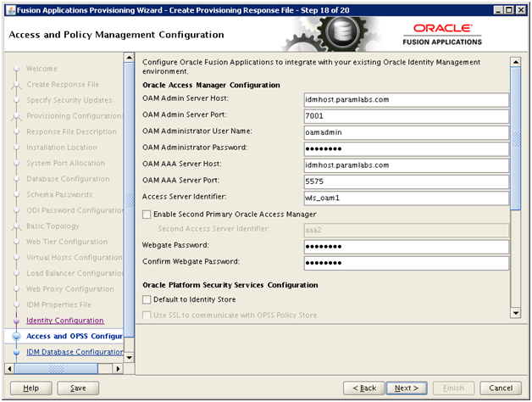Click the Schema Passwords step label
The width and height of the screenshot is (532, 402).
pyautogui.click(x=59, y=195)
